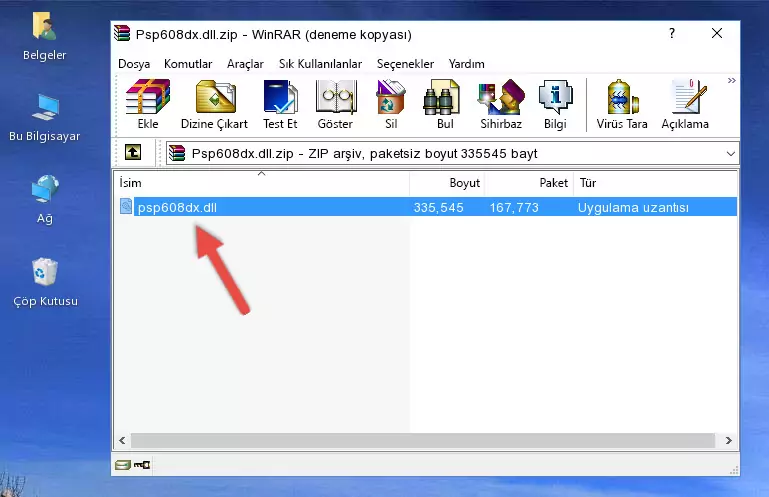
Task: Sort by Tür column header
Action: 655,183
